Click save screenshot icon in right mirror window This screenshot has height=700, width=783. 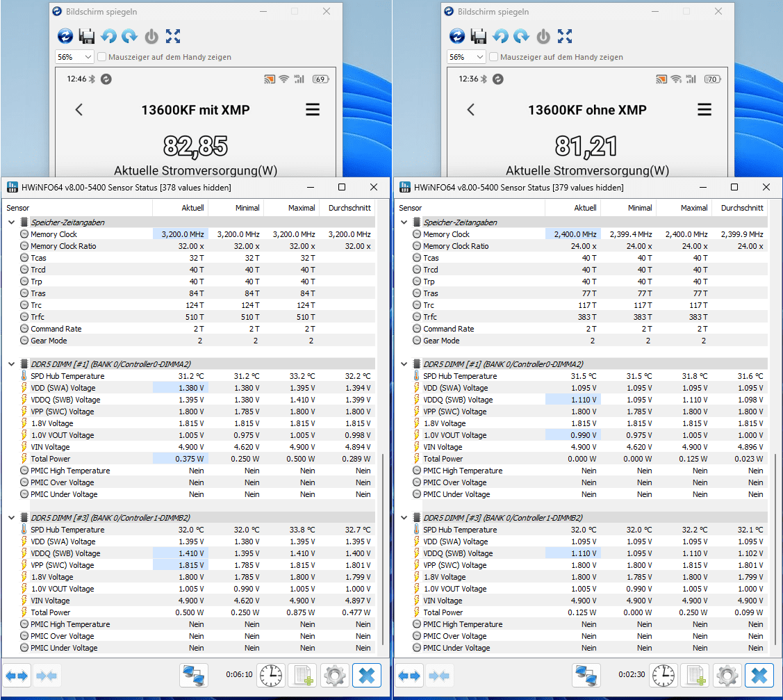tap(479, 36)
